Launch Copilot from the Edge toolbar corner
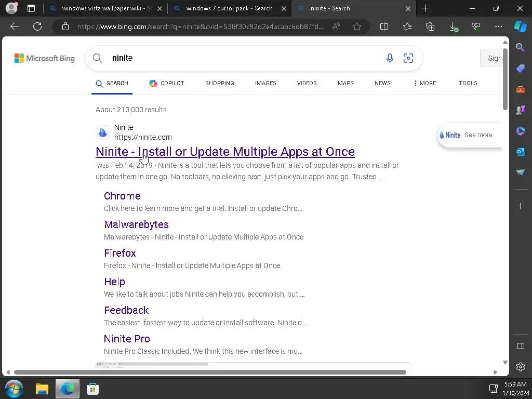532x399 pixels. [x=521, y=26]
